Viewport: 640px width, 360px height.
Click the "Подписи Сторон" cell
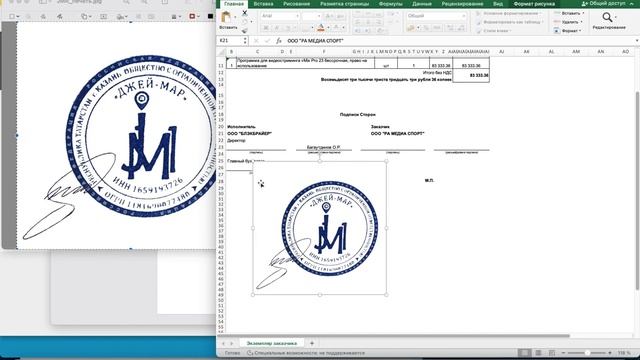point(358,115)
